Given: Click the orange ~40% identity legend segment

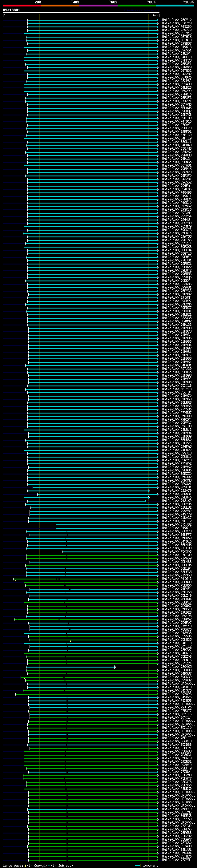Looking at the screenshot, I should (60, 6).
